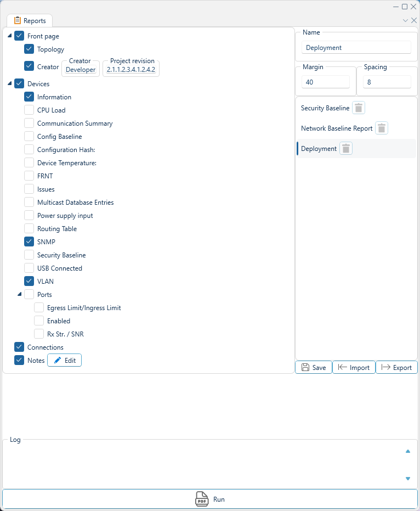Select the Reports tab
Viewport: 420px width, 511px height.
pos(30,21)
